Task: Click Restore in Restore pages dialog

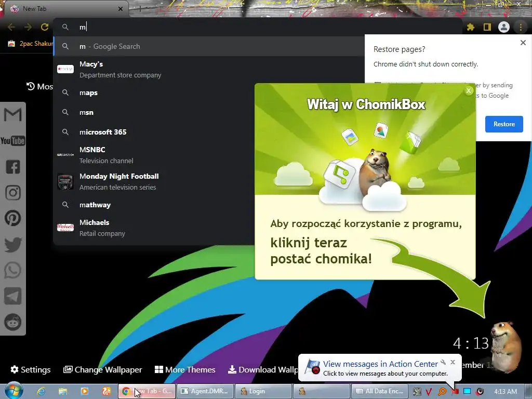Action: pyautogui.click(x=504, y=124)
